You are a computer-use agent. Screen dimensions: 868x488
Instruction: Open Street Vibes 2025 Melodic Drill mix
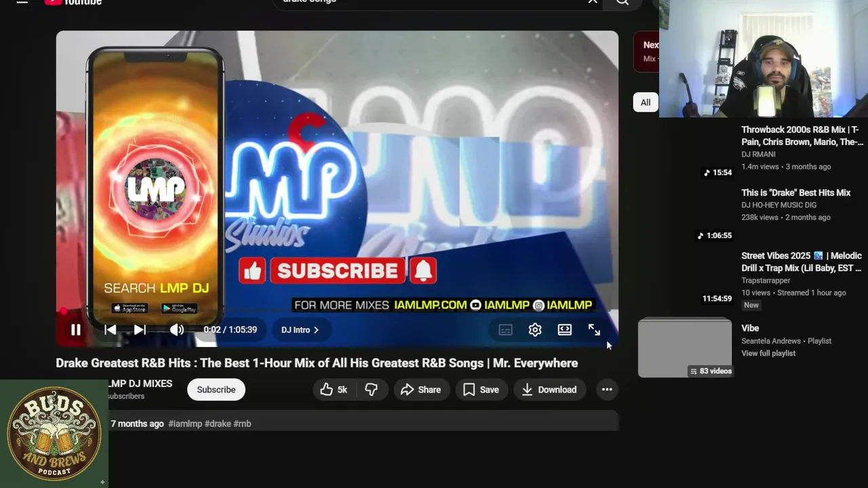click(802, 262)
